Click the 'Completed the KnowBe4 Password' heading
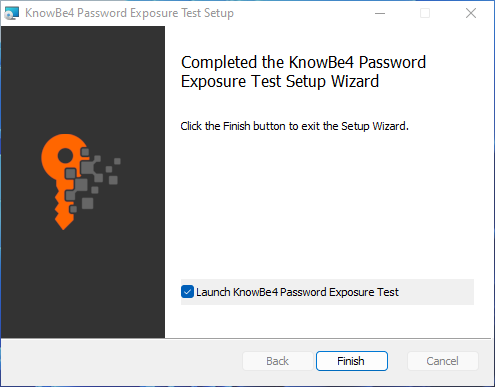 (303, 62)
